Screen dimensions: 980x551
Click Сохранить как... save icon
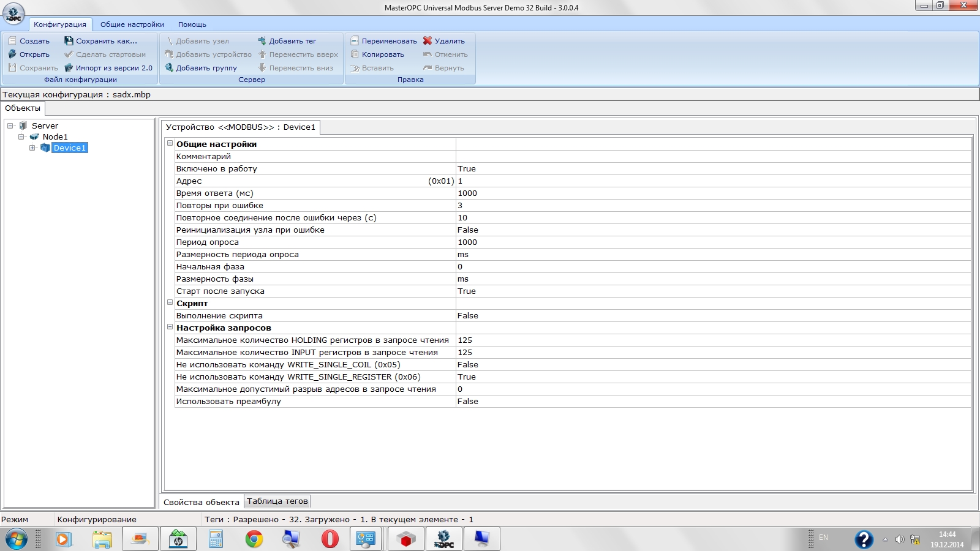point(69,41)
